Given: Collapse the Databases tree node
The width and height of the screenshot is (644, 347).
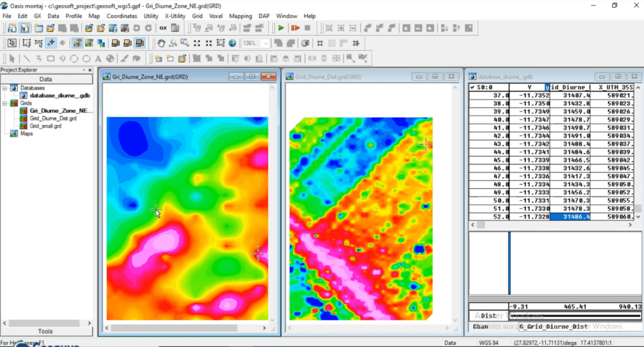Looking at the screenshot, I should [5, 88].
